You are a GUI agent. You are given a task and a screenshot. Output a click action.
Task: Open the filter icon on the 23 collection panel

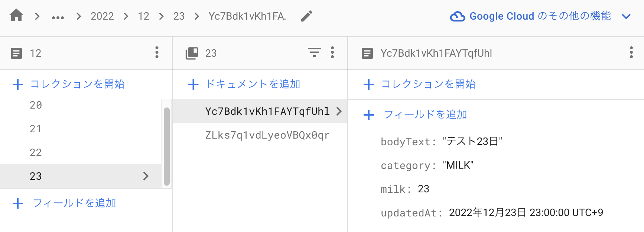(315, 53)
